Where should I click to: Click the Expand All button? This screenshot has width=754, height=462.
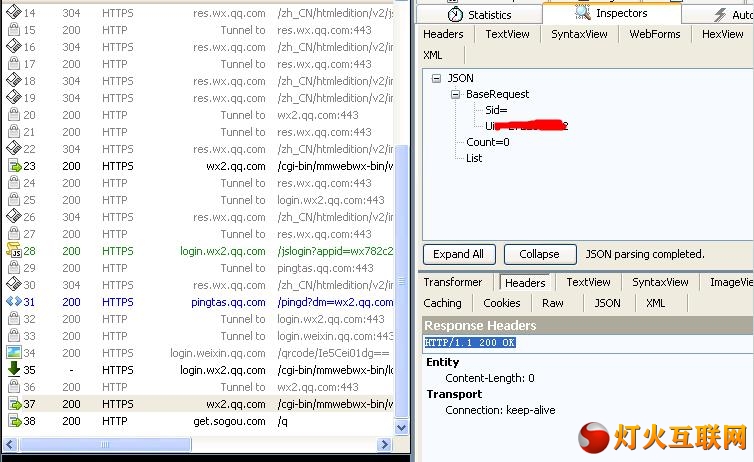click(x=459, y=254)
